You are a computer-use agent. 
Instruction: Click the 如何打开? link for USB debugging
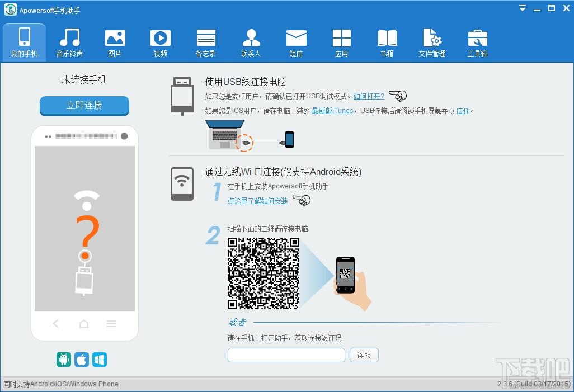click(369, 96)
